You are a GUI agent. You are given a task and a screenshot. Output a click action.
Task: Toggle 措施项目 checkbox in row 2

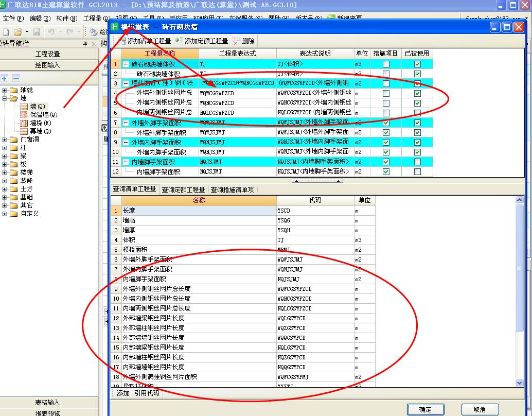pos(386,74)
